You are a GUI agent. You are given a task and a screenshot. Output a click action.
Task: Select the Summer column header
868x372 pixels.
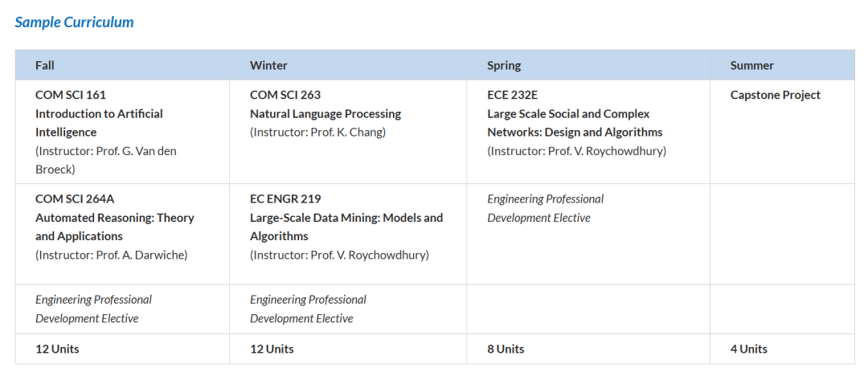click(751, 65)
